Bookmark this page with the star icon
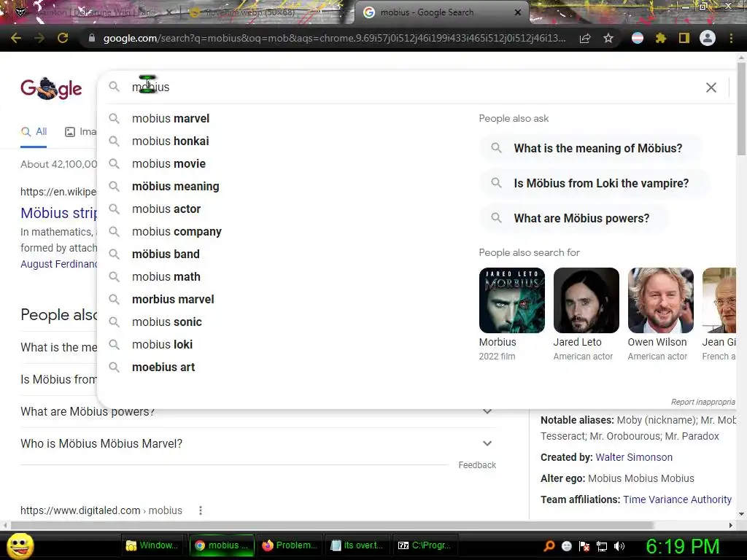Screen dimensions: 747x560 608,38
